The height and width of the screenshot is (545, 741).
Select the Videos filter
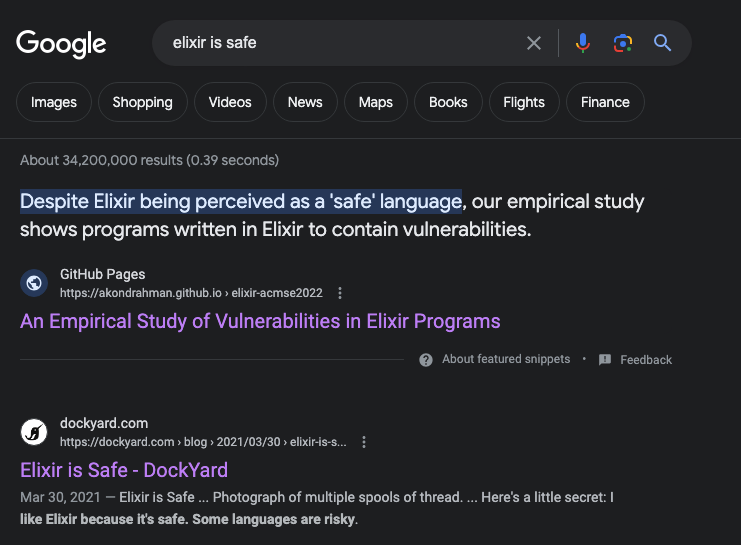pos(230,102)
